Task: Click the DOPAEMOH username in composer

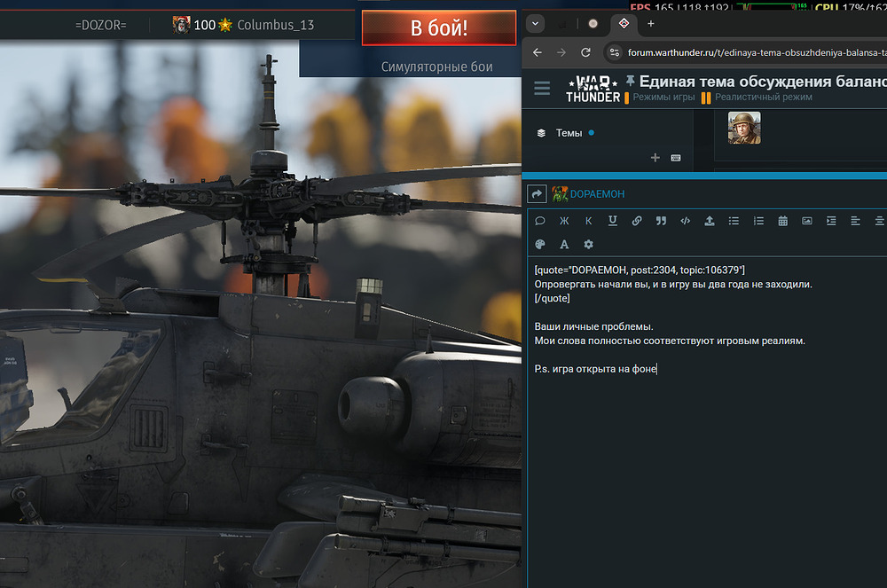Action: pyautogui.click(x=597, y=194)
